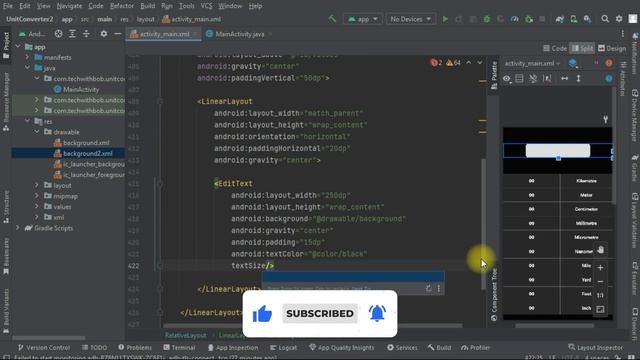
Task: Collapse the java folder
Action: 27,68
